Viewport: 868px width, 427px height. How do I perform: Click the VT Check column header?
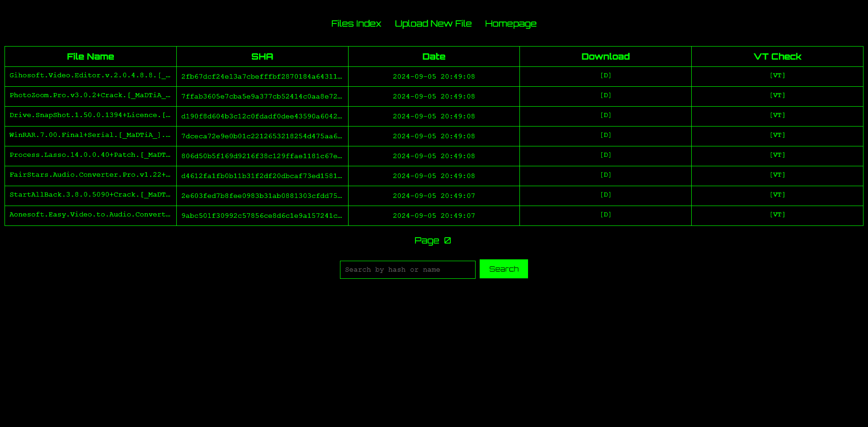[777, 56]
